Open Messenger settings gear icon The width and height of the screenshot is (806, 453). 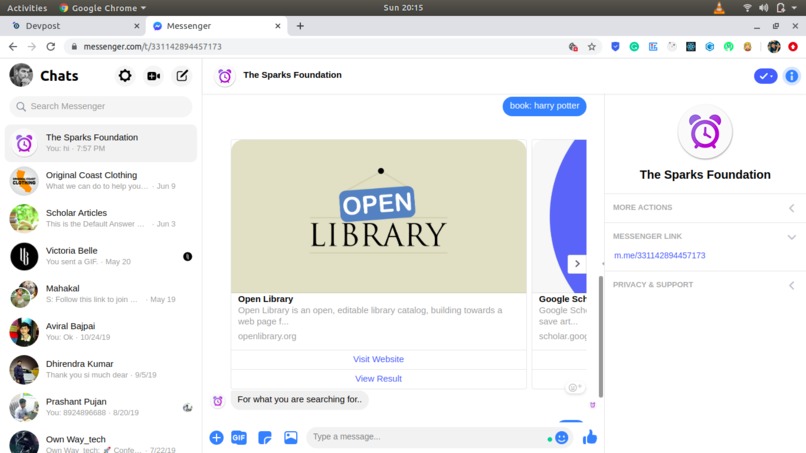pyautogui.click(x=124, y=76)
